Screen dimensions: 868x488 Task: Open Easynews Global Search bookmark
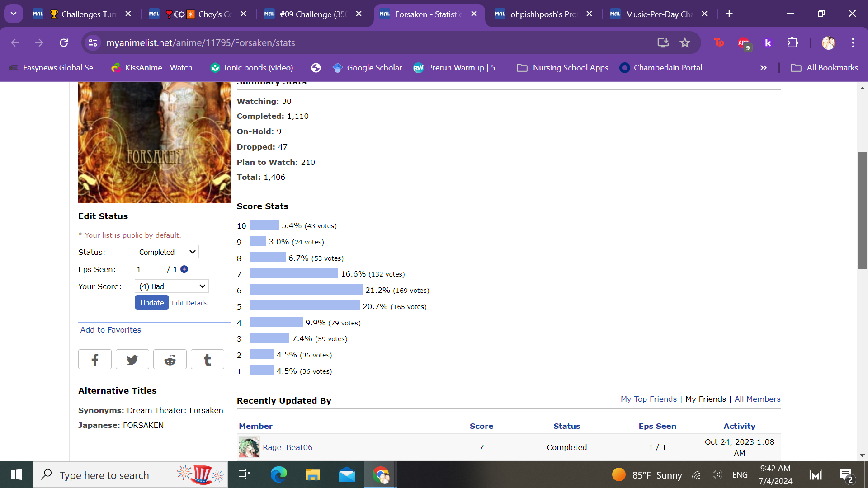tap(54, 68)
